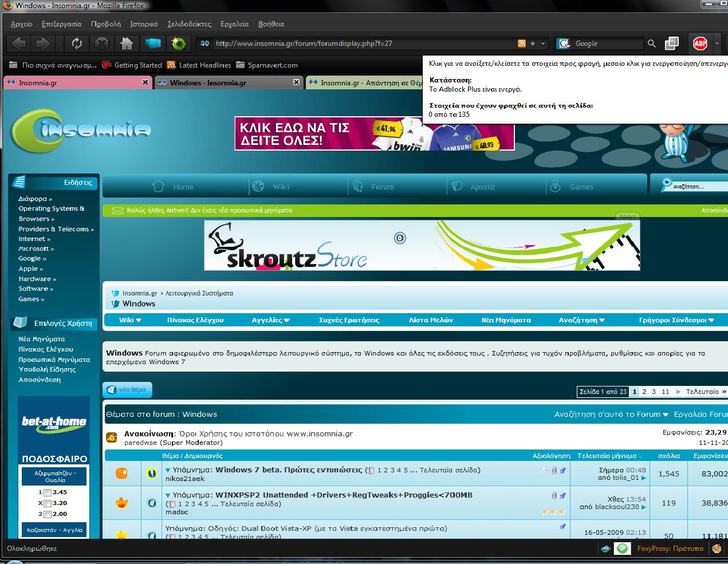
Task: Open the Ιστορικό menu
Action: [144, 24]
